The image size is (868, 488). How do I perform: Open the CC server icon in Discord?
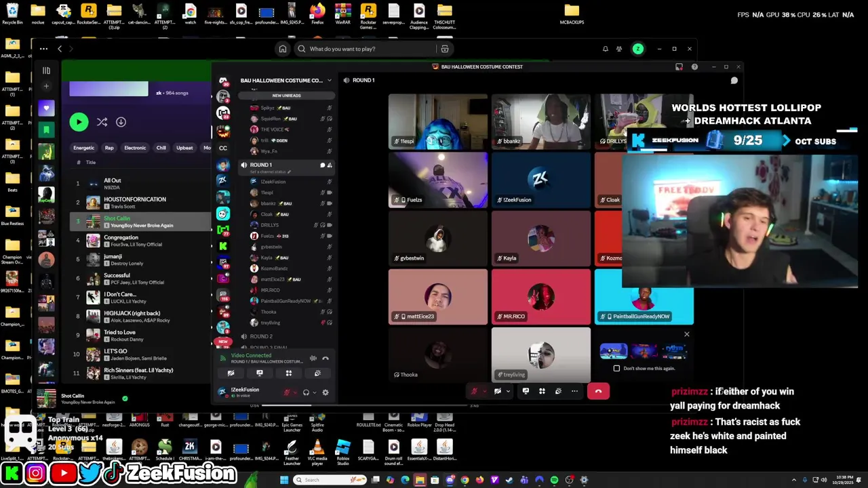coord(222,148)
